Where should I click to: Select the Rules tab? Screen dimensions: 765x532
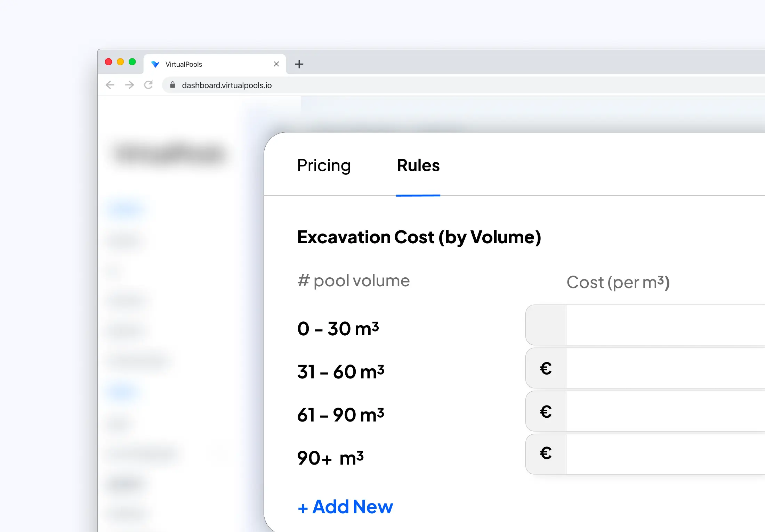tap(418, 165)
